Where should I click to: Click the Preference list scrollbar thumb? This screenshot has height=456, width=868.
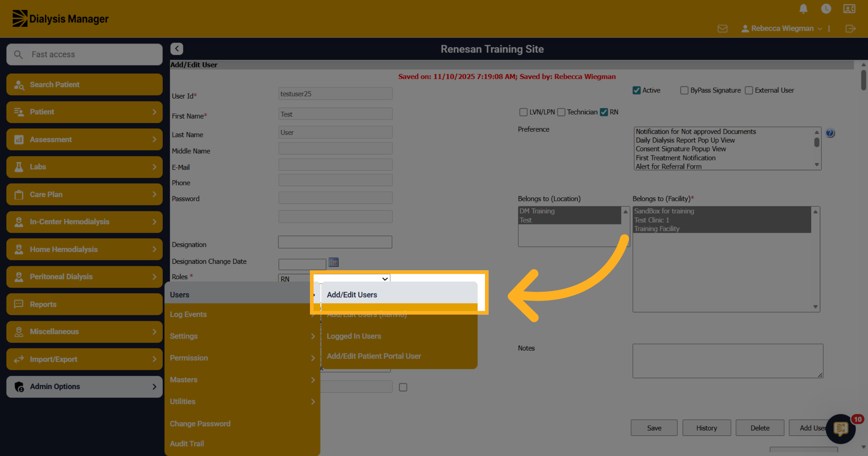817,142
